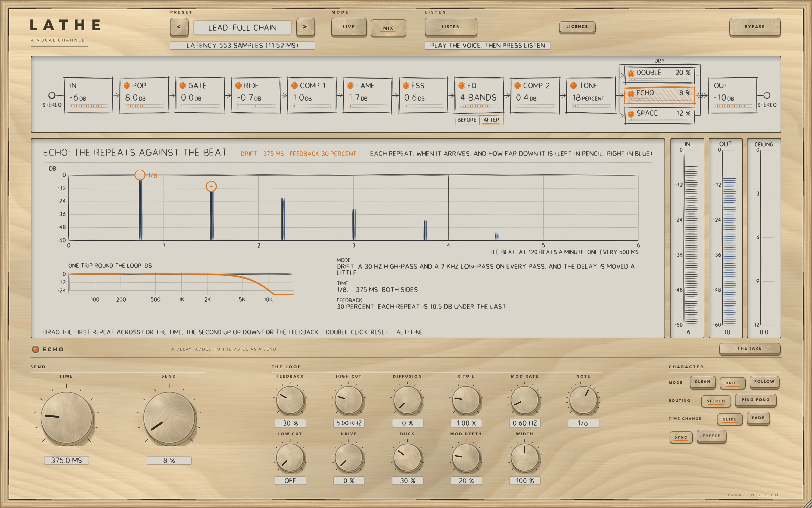Viewport: 812px width, 508px height.
Task: Click the NOTE knob
Action: [x=584, y=400]
